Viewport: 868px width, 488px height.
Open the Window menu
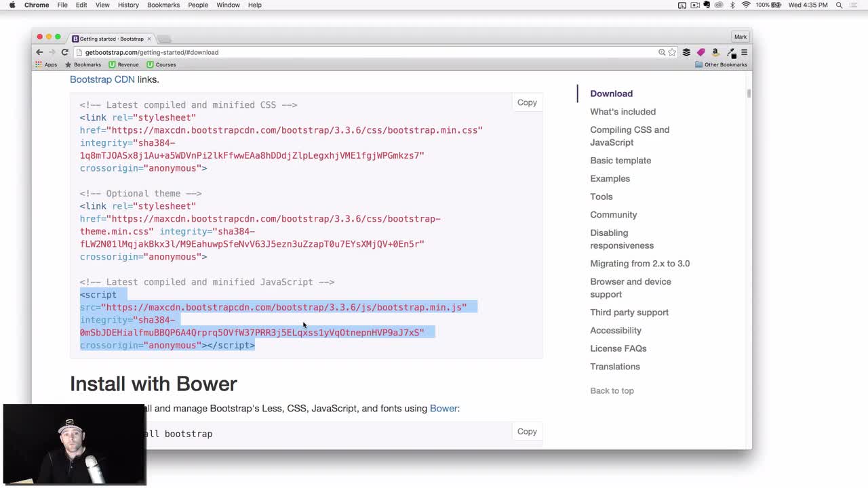tap(229, 5)
